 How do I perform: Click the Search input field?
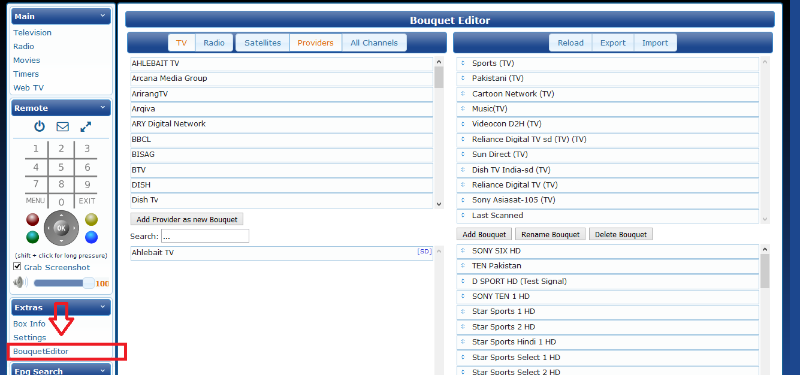pyautogui.click(x=205, y=236)
